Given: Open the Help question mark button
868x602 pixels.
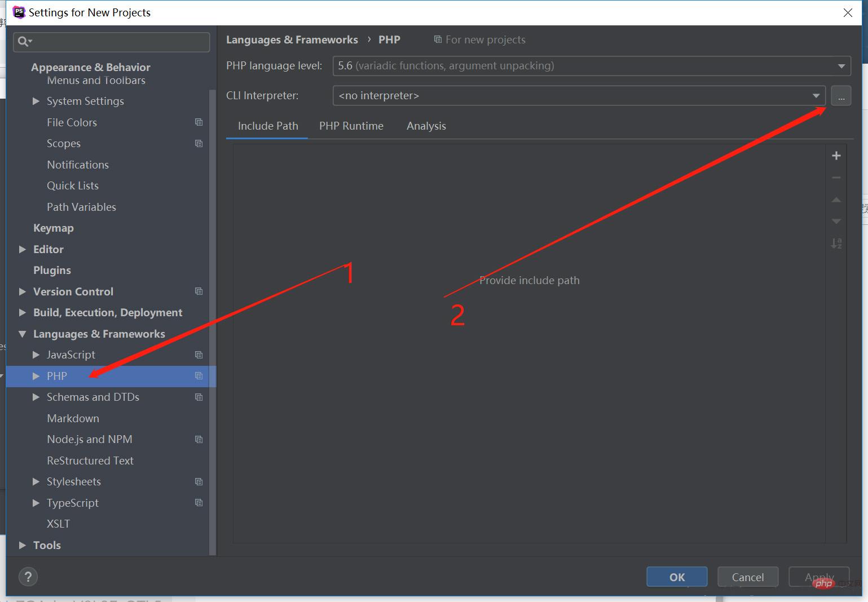Looking at the screenshot, I should coord(28,577).
